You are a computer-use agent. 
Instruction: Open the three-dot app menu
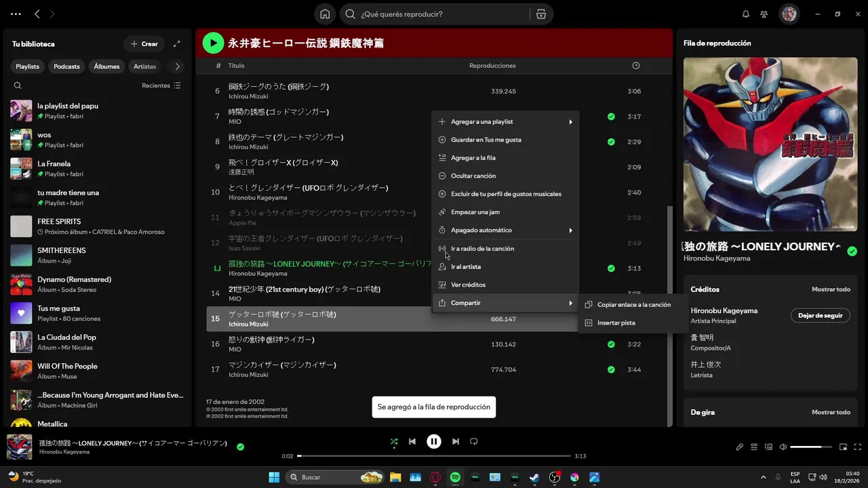point(16,14)
